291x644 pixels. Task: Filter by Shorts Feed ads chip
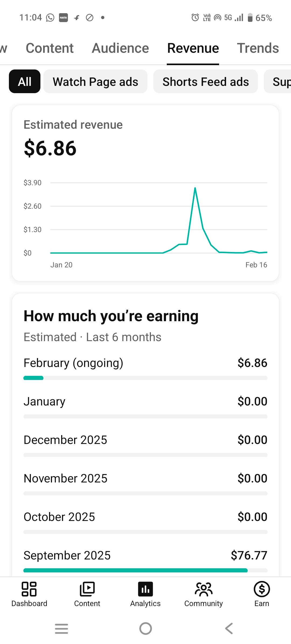pyautogui.click(x=206, y=82)
